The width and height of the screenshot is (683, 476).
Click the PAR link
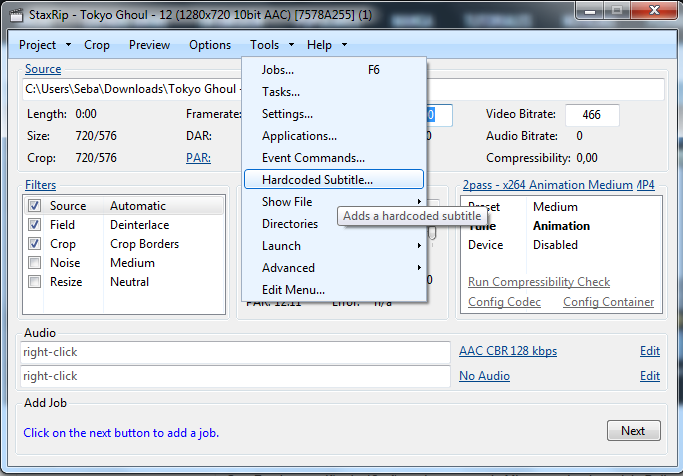click(198, 158)
